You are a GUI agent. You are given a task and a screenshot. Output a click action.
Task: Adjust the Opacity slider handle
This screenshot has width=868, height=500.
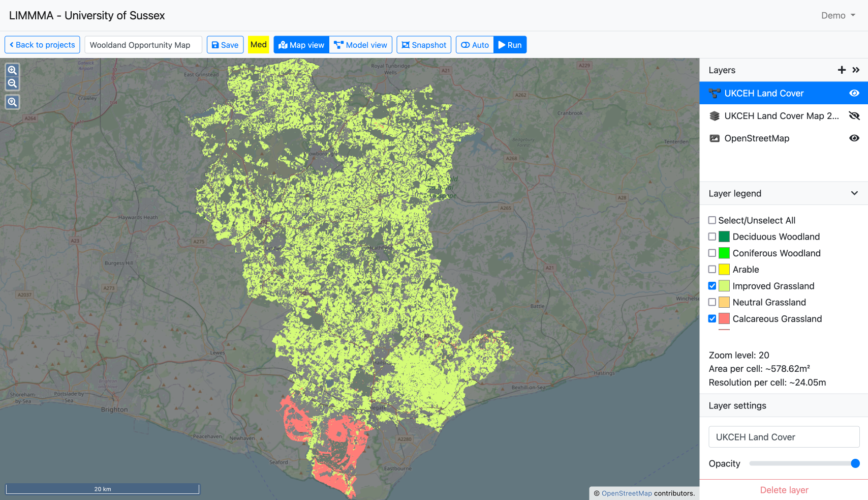point(855,463)
